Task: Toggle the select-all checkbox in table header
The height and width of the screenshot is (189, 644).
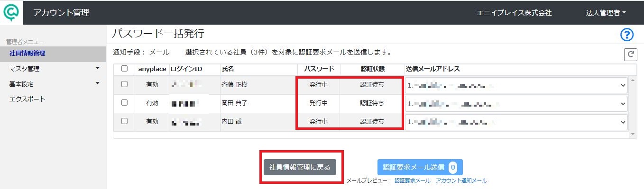Action: [x=124, y=69]
